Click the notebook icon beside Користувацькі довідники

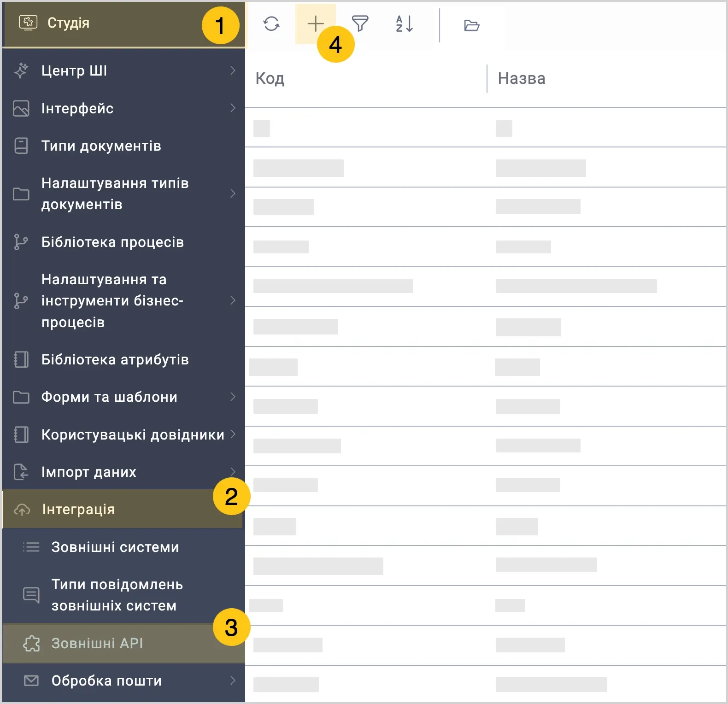(21, 434)
